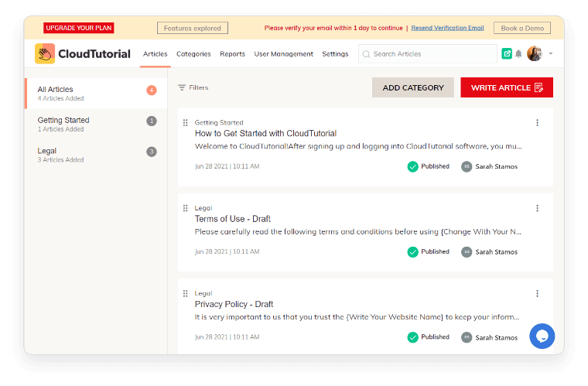Click Published check icon of Privacy Policy

(x=412, y=337)
